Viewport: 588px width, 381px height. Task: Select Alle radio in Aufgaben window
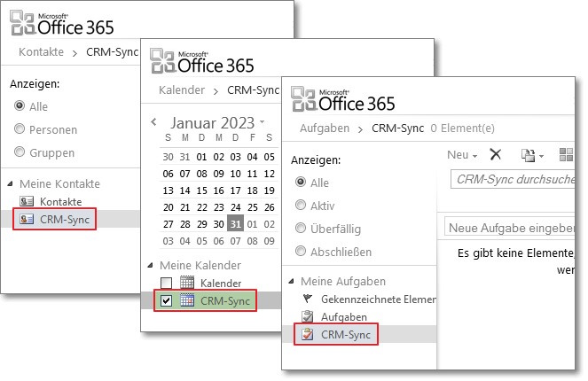[301, 182]
